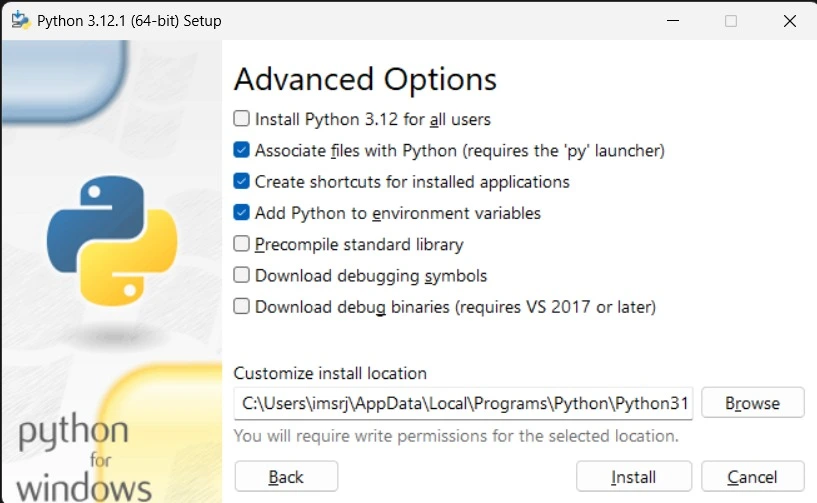Tick Precompile standard library checkbox
Screen dimensions: 817x503
coord(241,243)
